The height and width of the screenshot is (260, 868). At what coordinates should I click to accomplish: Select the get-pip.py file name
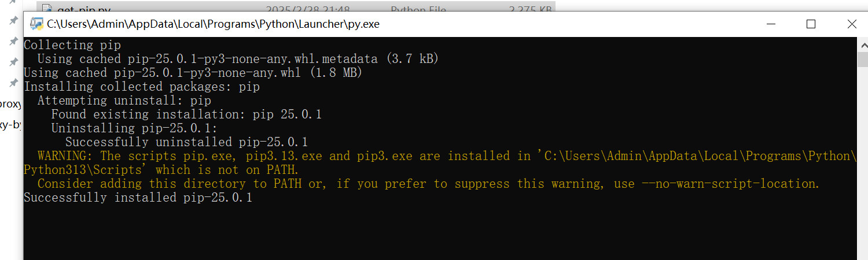[84, 9]
